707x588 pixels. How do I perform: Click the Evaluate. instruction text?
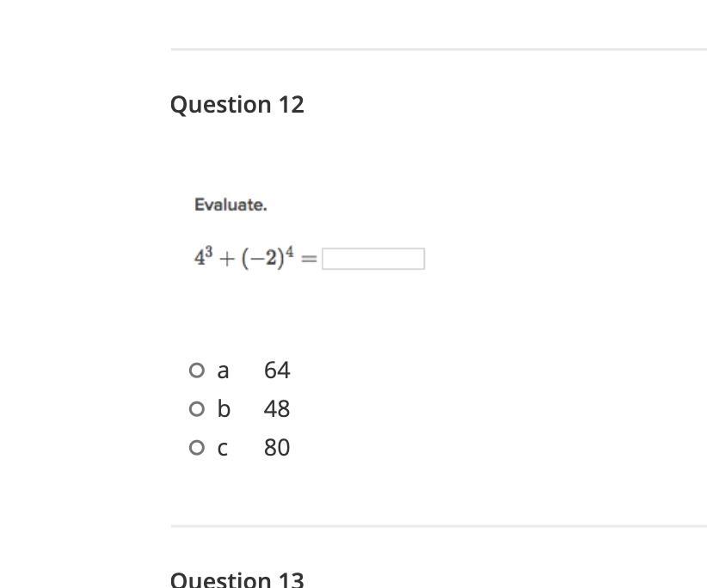[x=231, y=205]
